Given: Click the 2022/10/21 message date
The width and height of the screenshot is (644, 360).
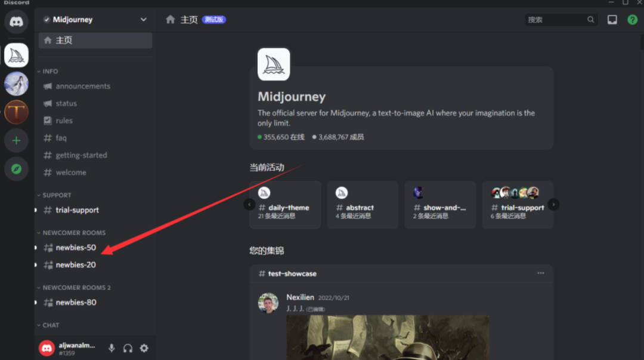Looking at the screenshot, I should (x=333, y=297).
